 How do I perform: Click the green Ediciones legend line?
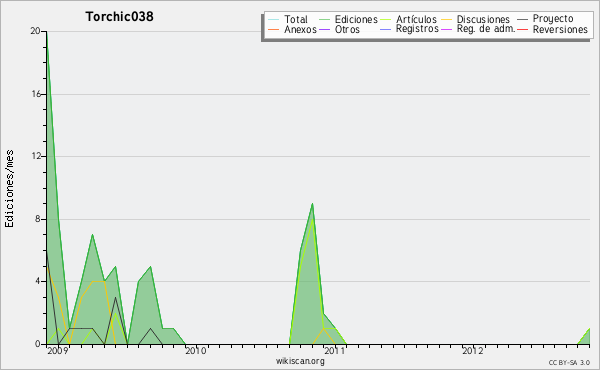click(x=324, y=19)
